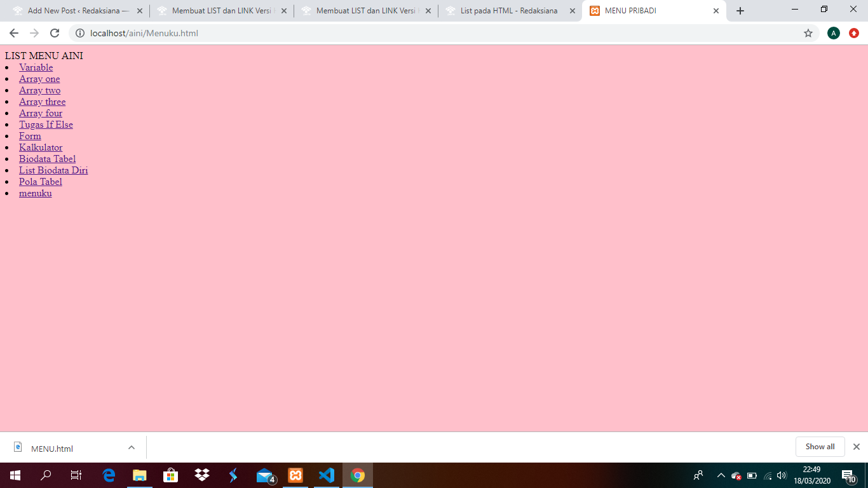Open a new browser tab

point(740,11)
